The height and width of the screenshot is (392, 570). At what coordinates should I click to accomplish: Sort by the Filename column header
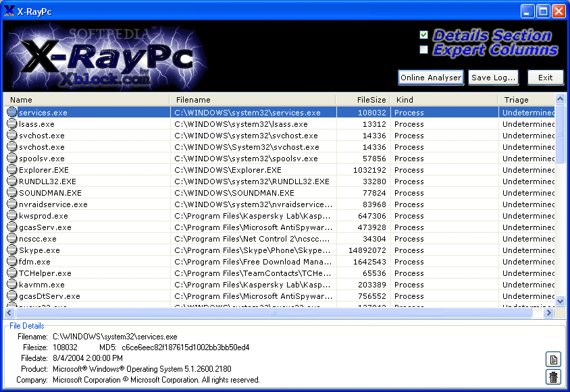[253, 100]
